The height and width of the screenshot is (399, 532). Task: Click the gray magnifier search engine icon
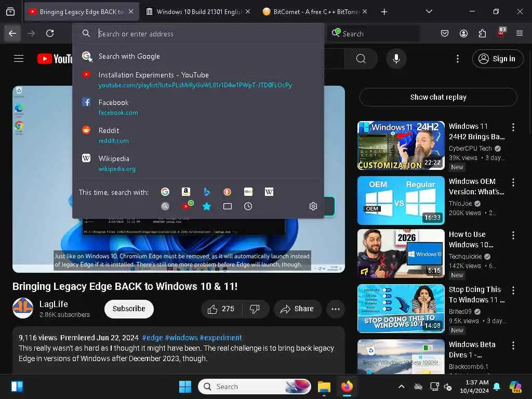point(165,206)
